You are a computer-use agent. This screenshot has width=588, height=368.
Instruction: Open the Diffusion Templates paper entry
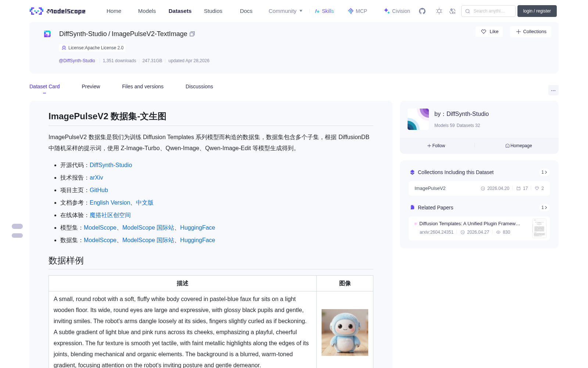(479, 228)
